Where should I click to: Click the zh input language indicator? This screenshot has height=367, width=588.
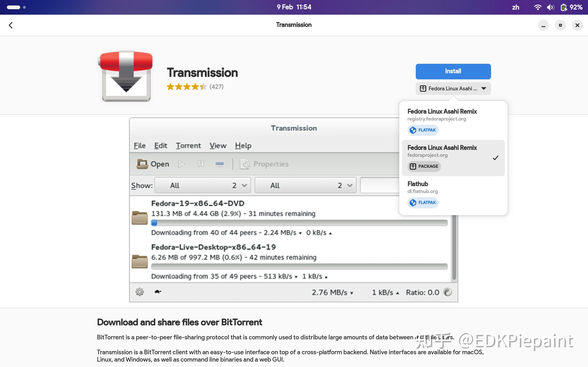[516, 7]
